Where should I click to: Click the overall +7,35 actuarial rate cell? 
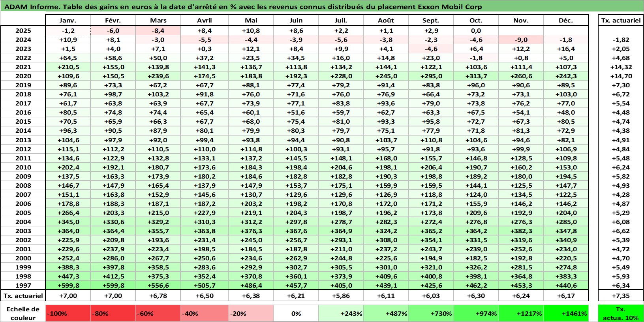tap(621, 296)
